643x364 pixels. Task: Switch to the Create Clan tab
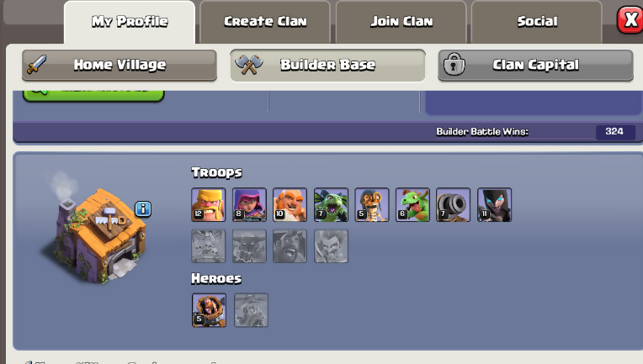(x=265, y=22)
